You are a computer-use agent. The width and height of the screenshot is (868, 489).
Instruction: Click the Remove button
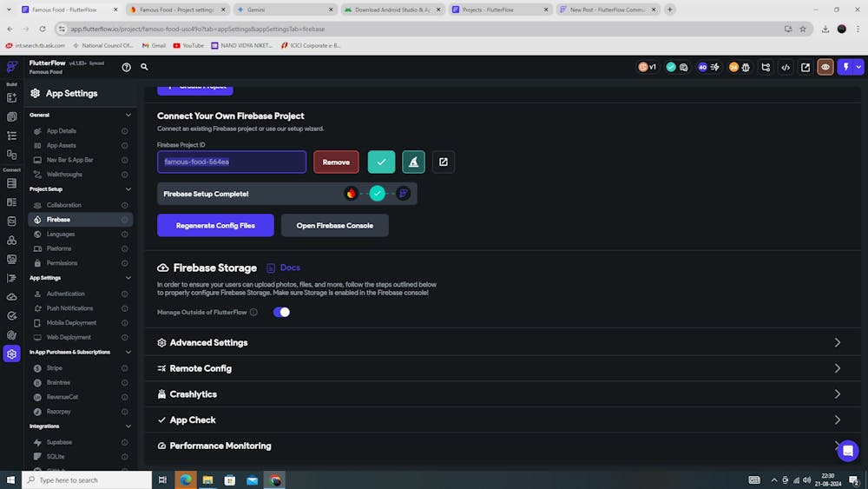336,162
